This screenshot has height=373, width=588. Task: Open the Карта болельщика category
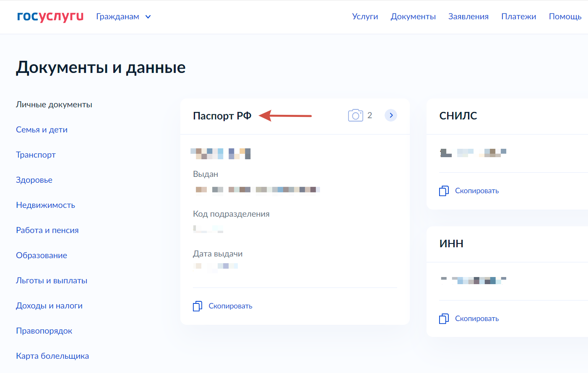point(52,356)
